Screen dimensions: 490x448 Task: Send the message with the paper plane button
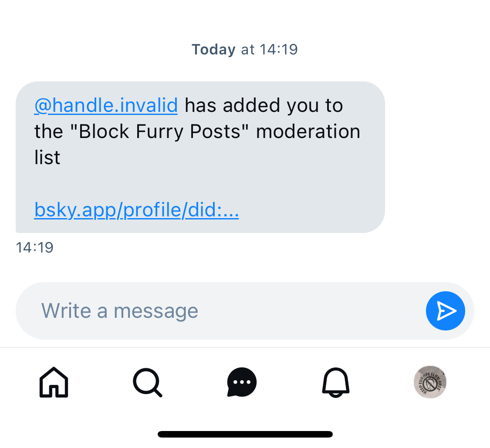[x=445, y=311]
